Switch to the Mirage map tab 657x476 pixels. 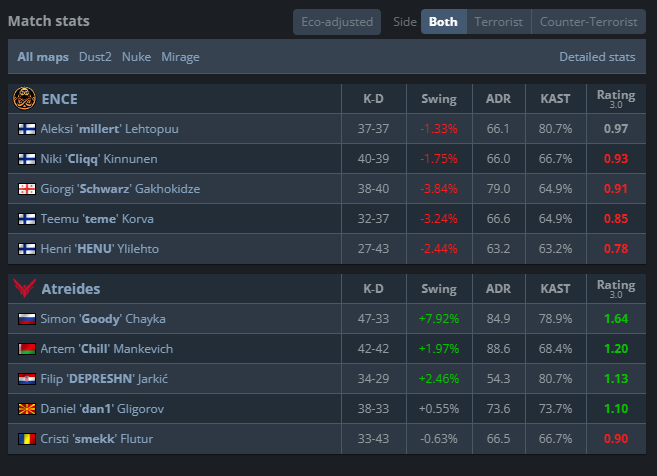pos(180,57)
